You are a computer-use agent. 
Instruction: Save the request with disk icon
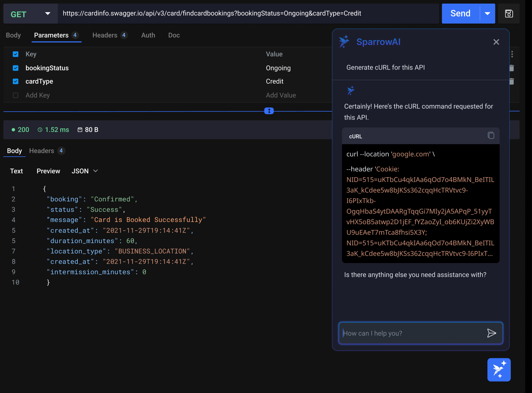pos(509,14)
